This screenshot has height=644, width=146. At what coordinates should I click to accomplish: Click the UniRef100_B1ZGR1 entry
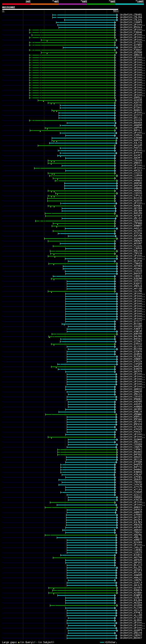(131, 357)
